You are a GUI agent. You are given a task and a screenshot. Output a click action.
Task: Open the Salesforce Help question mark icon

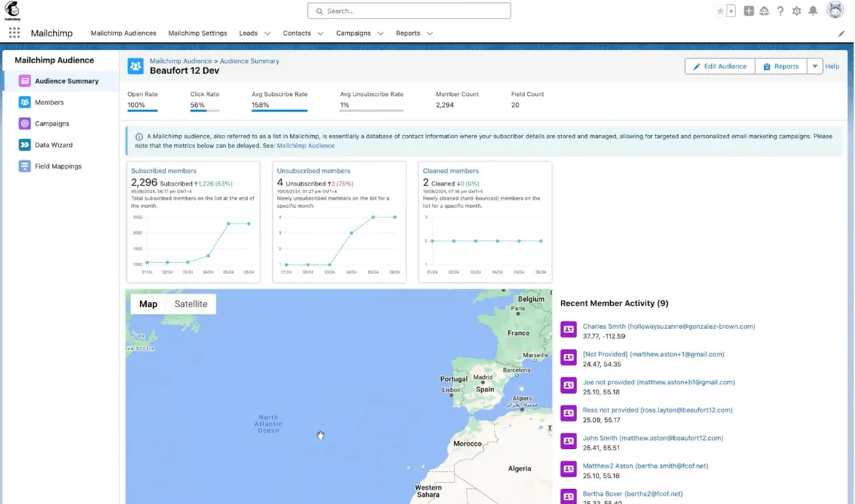780,11
